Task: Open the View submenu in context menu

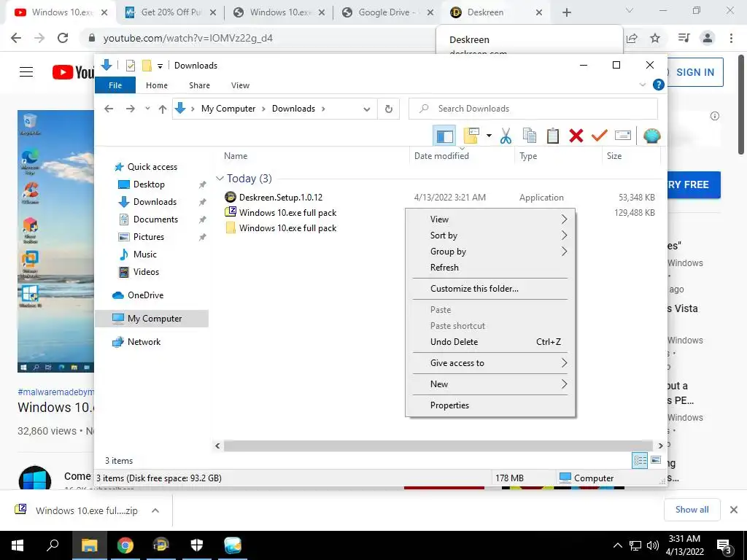Action: 490,219
